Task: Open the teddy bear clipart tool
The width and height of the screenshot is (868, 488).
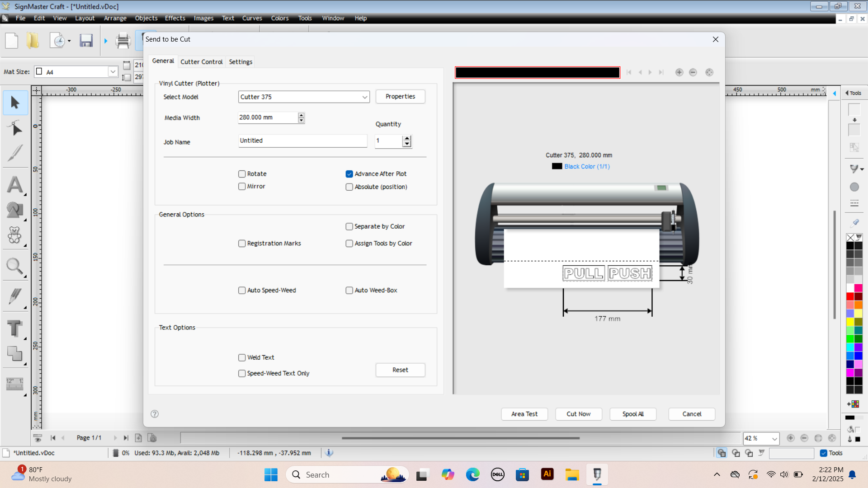Action: click(15, 235)
